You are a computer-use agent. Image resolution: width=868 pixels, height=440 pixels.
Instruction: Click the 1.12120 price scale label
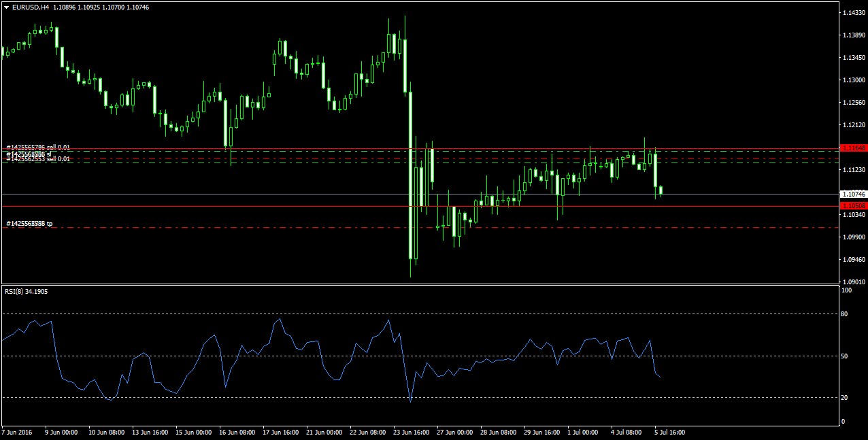[853, 125]
